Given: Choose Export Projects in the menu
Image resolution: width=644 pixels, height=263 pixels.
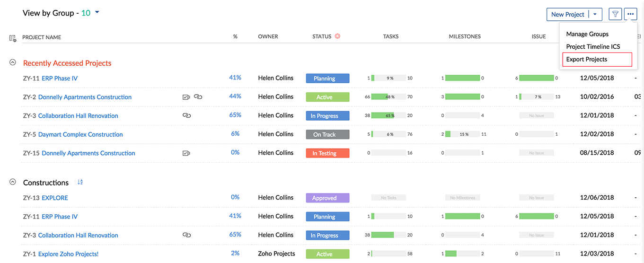Looking at the screenshot, I should click(586, 59).
